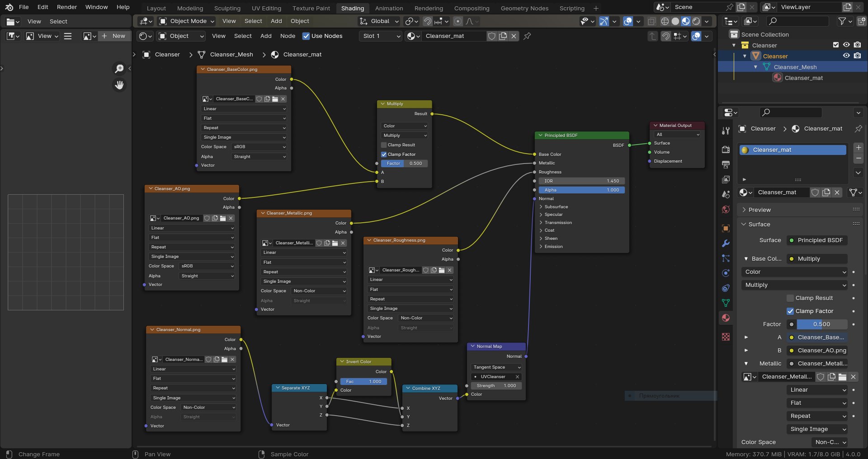Open the Slot 1 dropdown
The height and width of the screenshot is (459, 868).
381,36
